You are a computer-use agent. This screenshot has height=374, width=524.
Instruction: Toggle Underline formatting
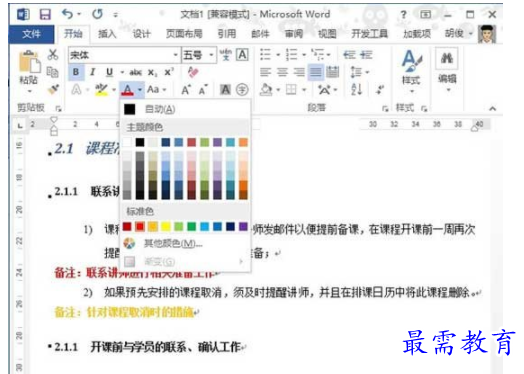[x=109, y=72]
